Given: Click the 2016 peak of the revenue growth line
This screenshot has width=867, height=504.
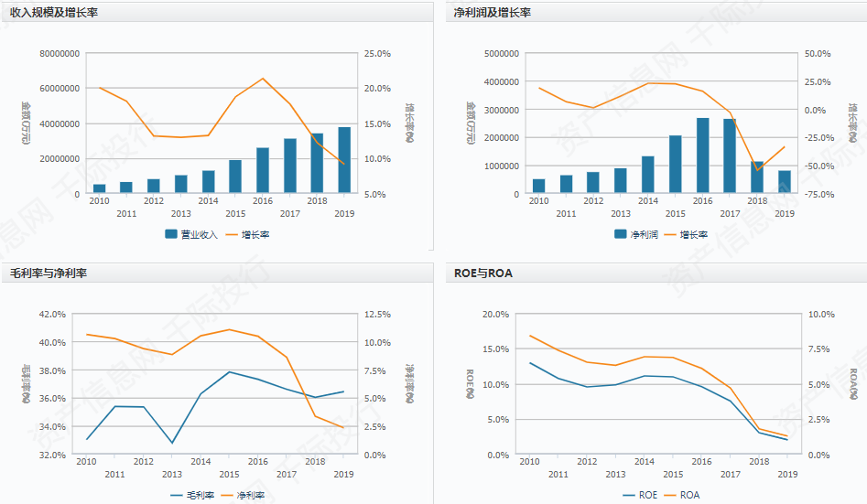Looking at the screenshot, I should pos(263,78).
